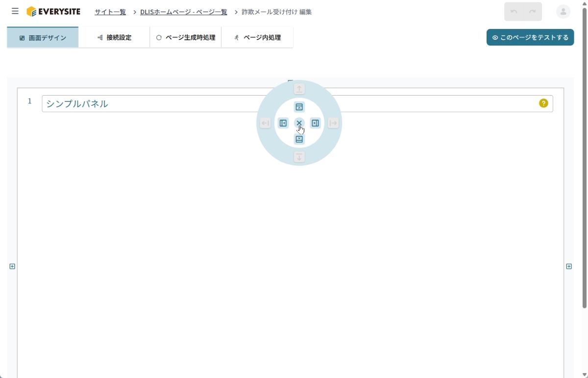Click the left-arrow icon on the outer ring
Screen dimensions: 588x378
click(x=265, y=123)
